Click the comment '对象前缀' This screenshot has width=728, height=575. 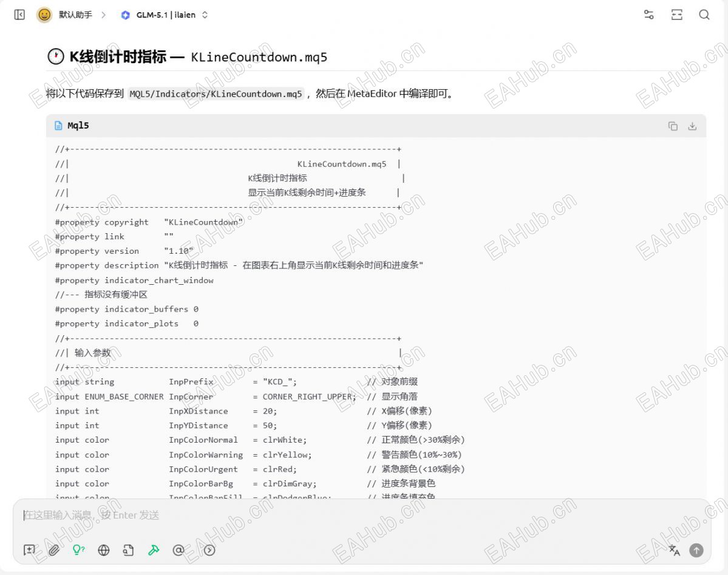coord(400,382)
